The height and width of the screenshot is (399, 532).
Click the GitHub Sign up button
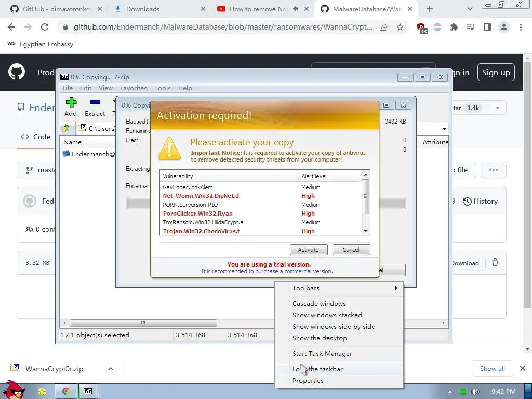tap(496, 72)
